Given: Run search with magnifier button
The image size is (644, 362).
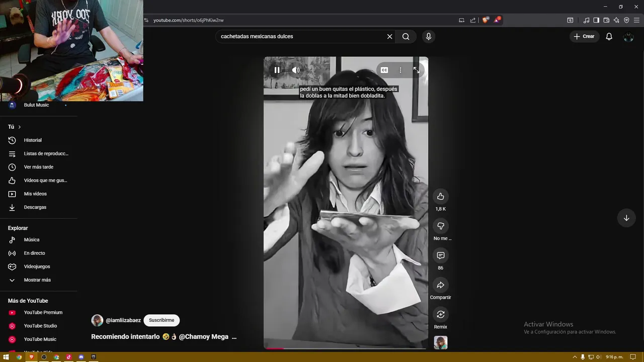Looking at the screenshot, I should 406,36.
